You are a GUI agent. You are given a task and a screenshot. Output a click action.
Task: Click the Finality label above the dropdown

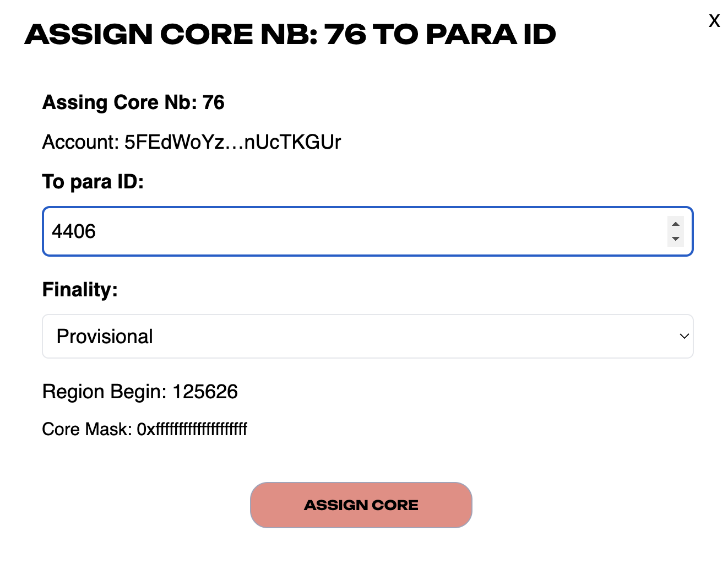coord(80,289)
